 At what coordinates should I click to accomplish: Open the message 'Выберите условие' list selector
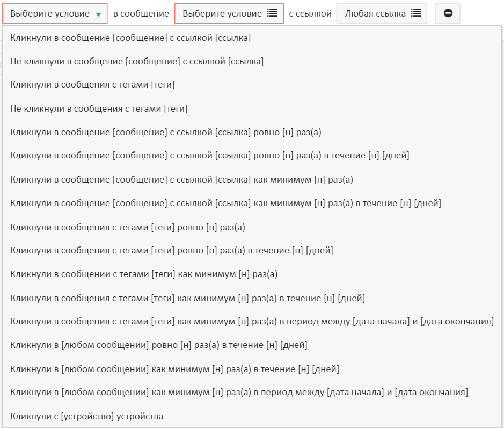[x=229, y=13]
